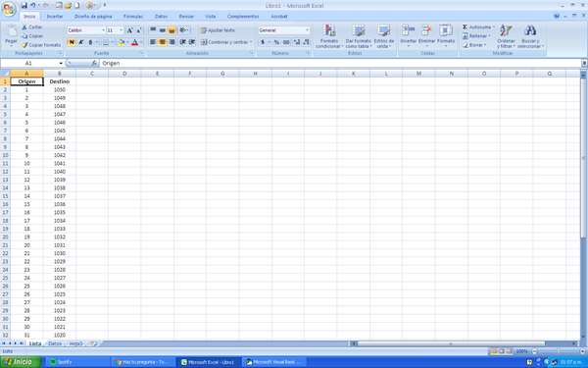Click the Formato condicional icon
The height and width of the screenshot is (368, 588).
tap(329, 30)
